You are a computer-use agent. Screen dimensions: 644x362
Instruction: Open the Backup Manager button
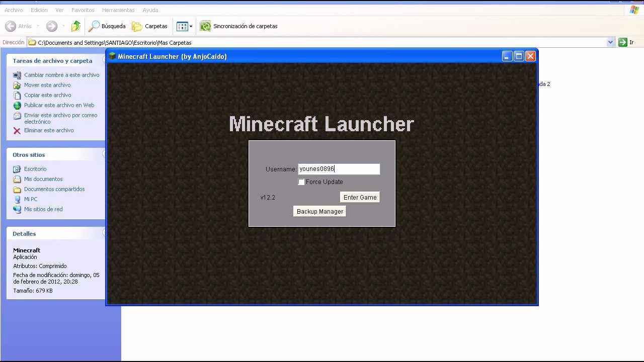click(320, 212)
